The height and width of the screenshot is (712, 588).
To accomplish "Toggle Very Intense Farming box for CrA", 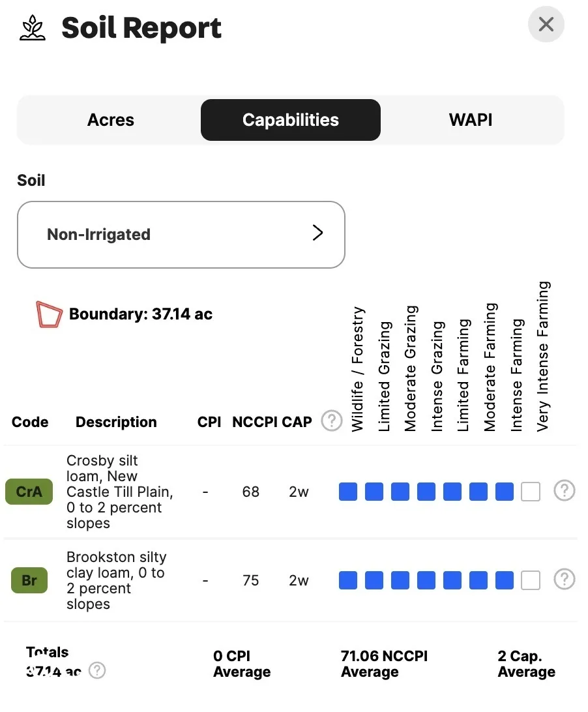I will tap(531, 492).
